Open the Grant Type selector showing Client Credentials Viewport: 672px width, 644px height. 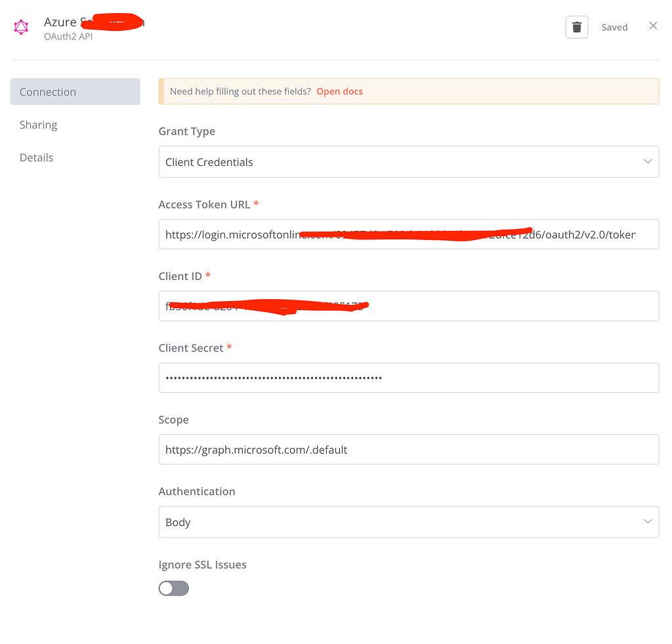click(x=408, y=161)
